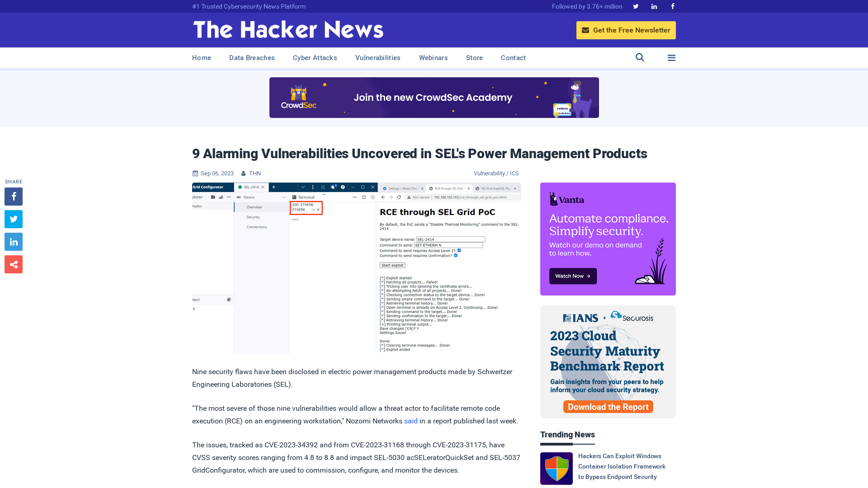Click the author name THN link
This screenshot has height=488, width=868.
point(255,173)
